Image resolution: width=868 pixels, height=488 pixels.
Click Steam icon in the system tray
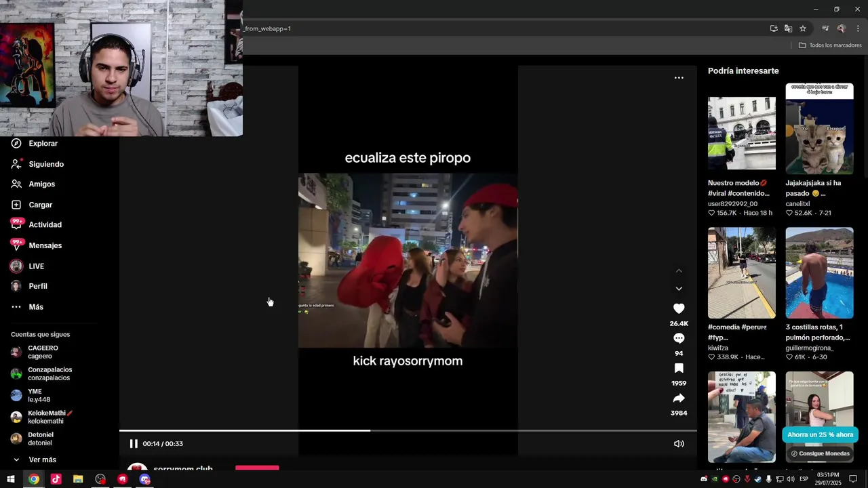pyautogui.click(x=757, y=479)
